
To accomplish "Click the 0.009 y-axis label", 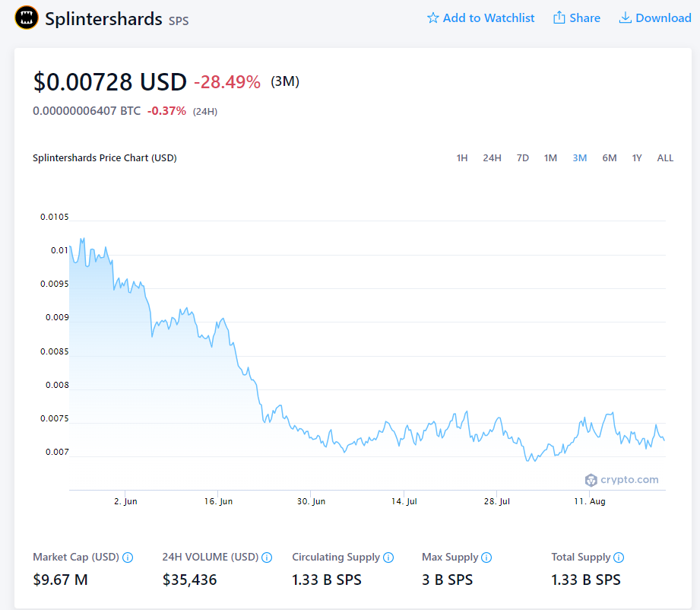I will coord(57,317).
